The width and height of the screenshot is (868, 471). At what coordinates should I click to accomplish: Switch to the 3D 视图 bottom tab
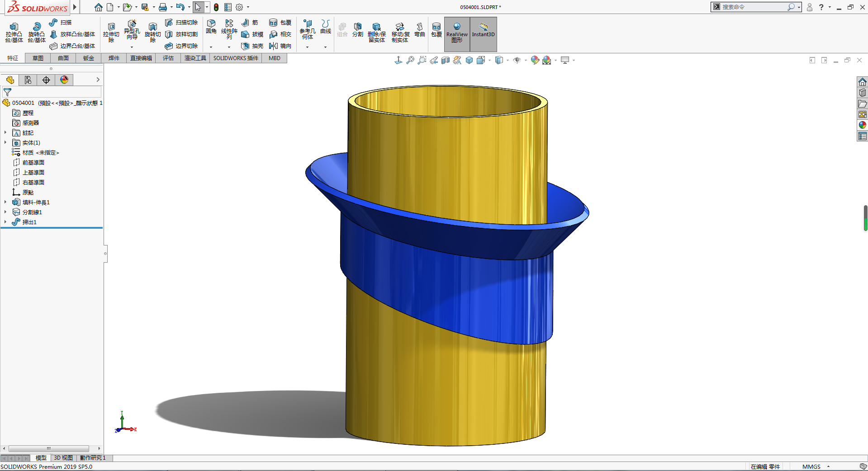tap(63, 458)
